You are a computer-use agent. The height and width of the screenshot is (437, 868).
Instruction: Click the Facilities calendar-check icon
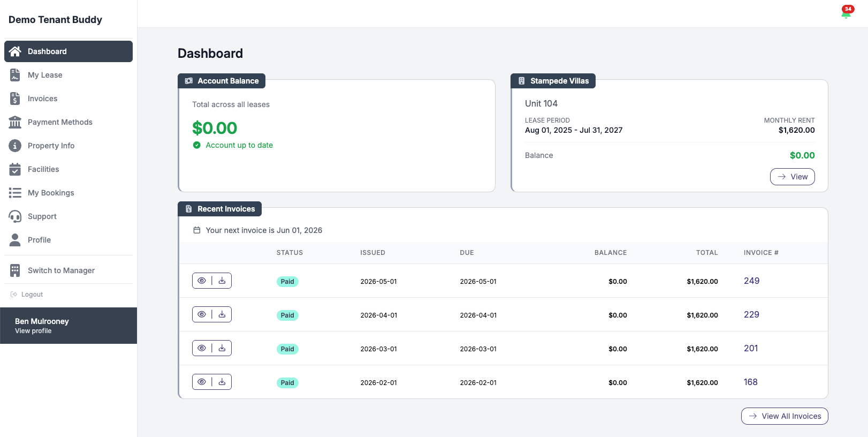(15, 169)
